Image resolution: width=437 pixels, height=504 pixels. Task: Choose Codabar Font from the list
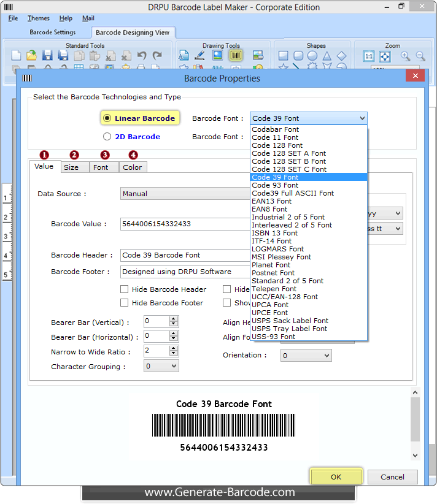[x=309, y=129]
